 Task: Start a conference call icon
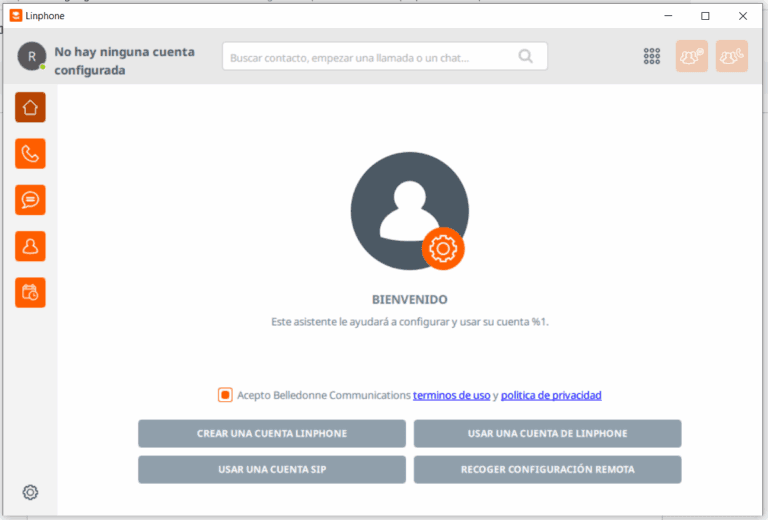tap(732, 56)
